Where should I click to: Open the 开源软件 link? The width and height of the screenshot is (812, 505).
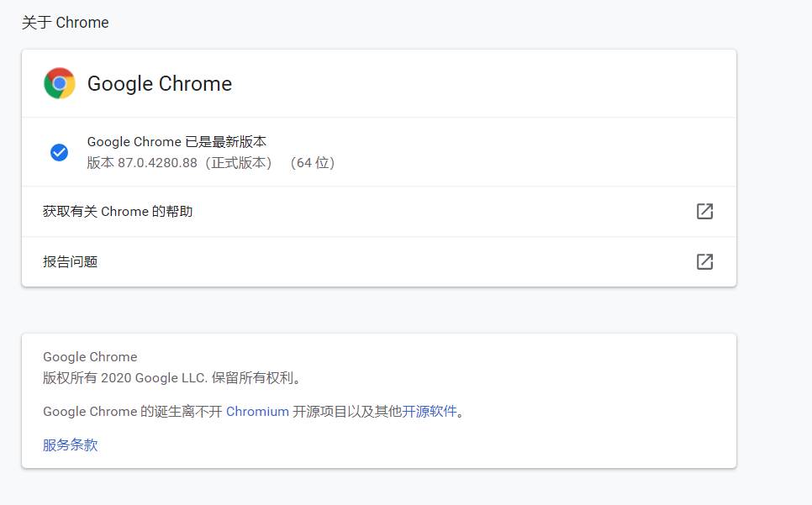(430, 412)
